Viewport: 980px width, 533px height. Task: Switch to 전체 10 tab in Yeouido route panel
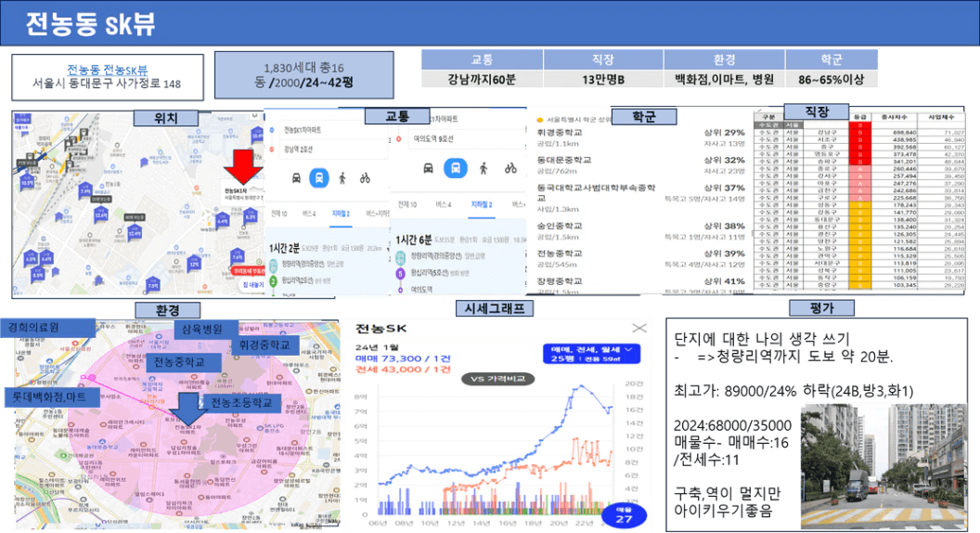(407, 204)
